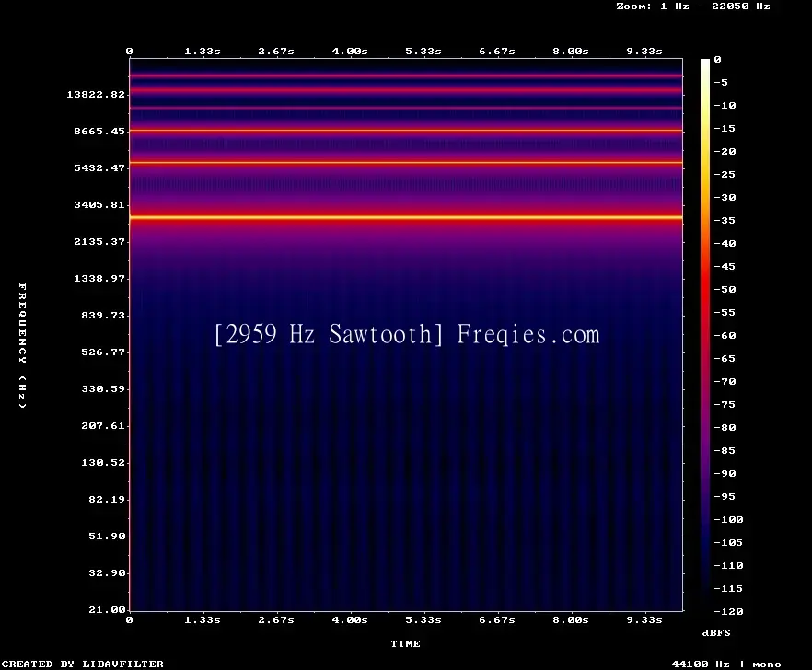Click the 8665.45 frequency axis label

click(x=99, y=131)
